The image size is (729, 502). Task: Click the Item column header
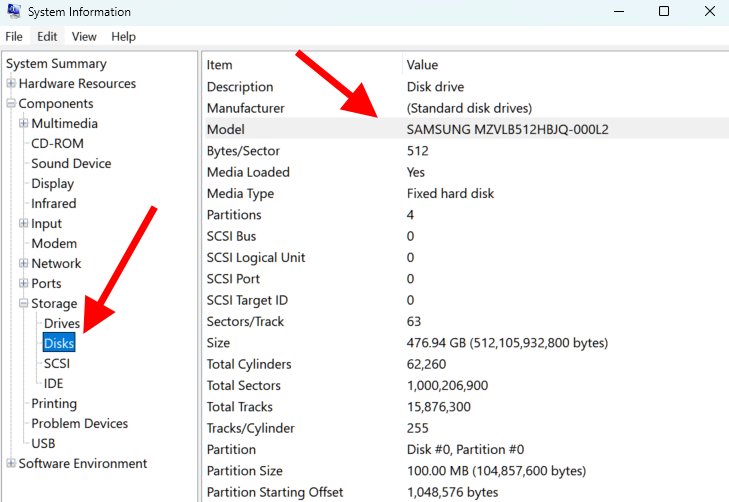click(220, 65)
